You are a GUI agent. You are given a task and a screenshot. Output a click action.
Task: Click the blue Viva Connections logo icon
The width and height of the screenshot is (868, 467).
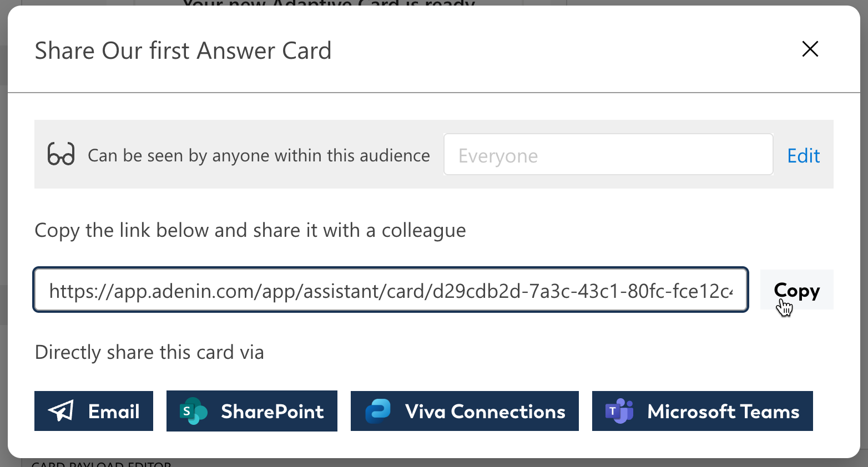tap(378, 411)
